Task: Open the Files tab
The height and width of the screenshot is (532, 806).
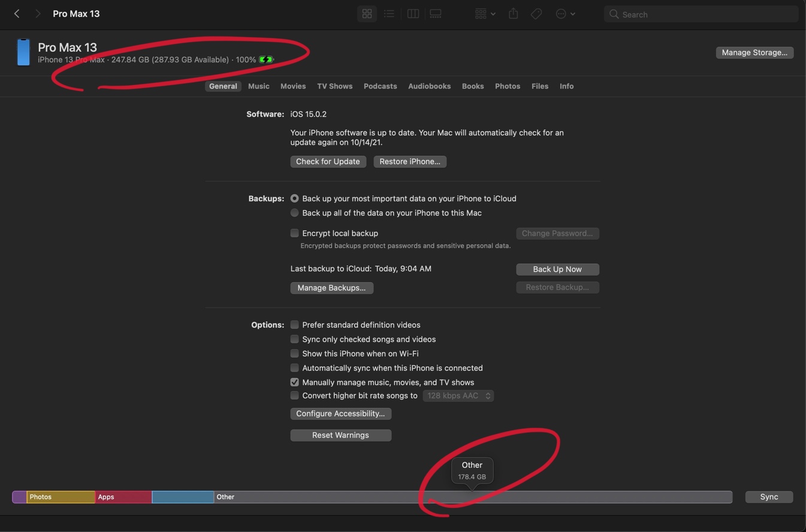Action: click(x=540, y=86)
